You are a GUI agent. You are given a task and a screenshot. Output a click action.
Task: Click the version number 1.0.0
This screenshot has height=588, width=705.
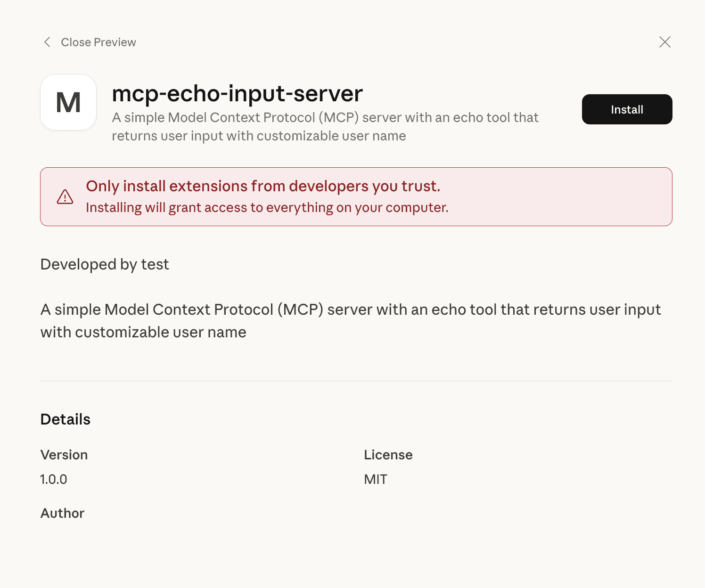click(53, 479)
